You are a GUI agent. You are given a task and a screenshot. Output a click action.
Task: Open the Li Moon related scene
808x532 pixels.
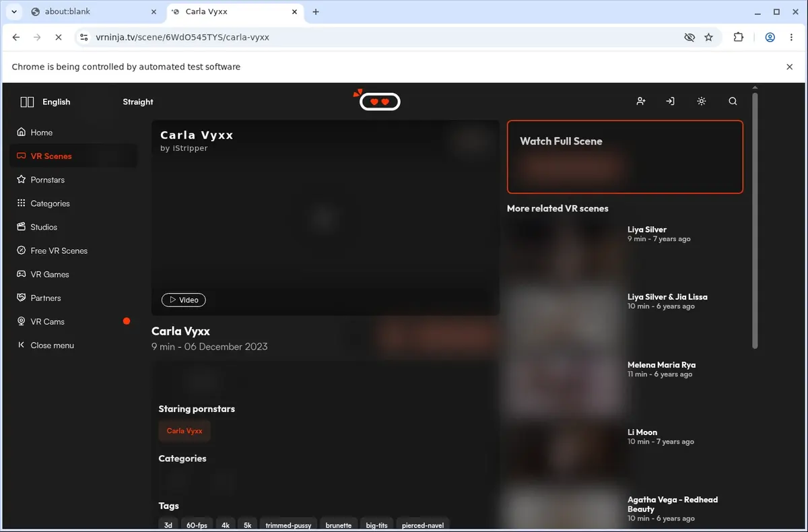(642, 432)
